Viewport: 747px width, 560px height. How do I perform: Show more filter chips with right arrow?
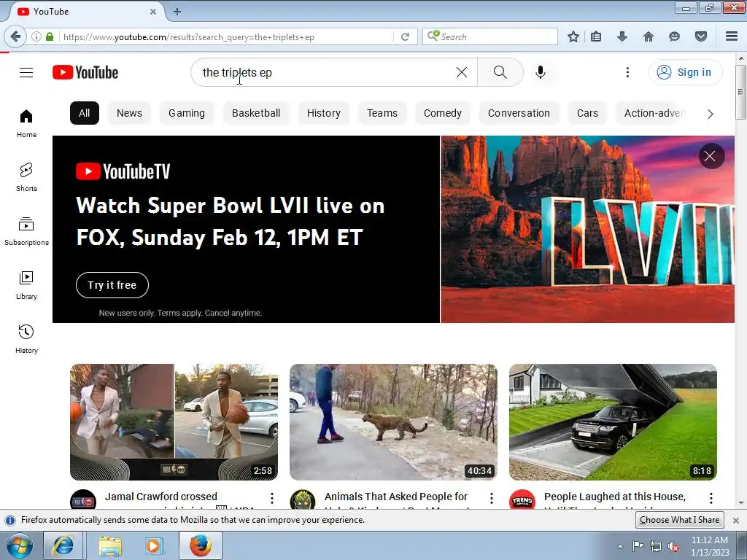711,114
